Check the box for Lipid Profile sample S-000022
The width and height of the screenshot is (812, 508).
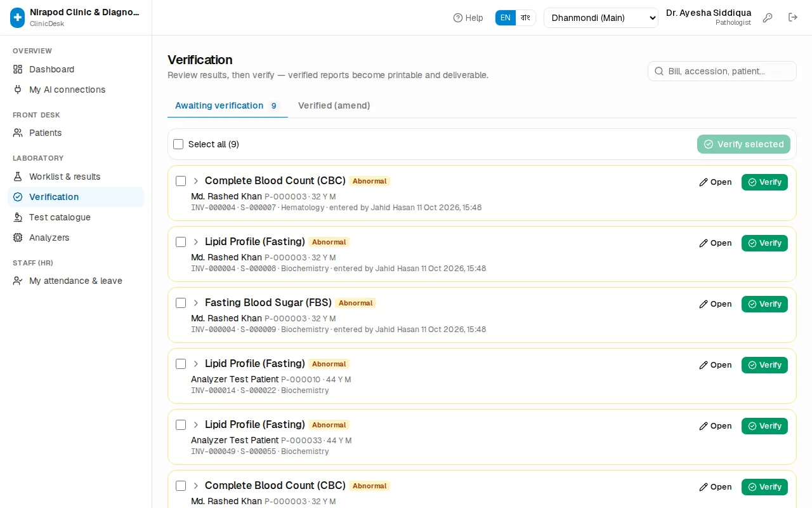click(181, 364)
